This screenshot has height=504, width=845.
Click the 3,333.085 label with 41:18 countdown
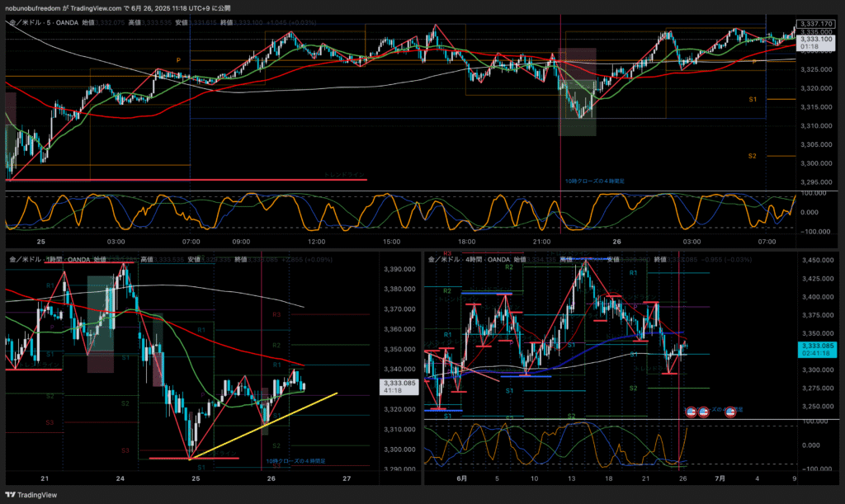pos(399,387)
